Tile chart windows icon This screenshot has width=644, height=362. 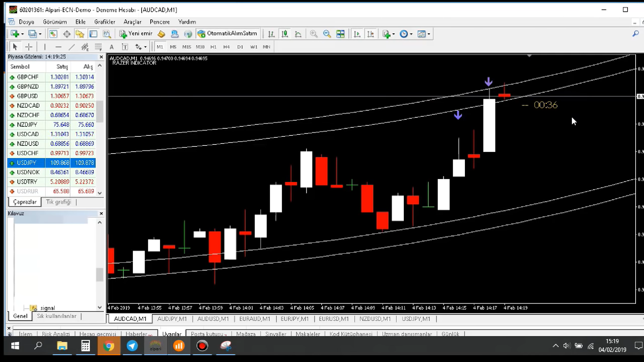[340, 34]
